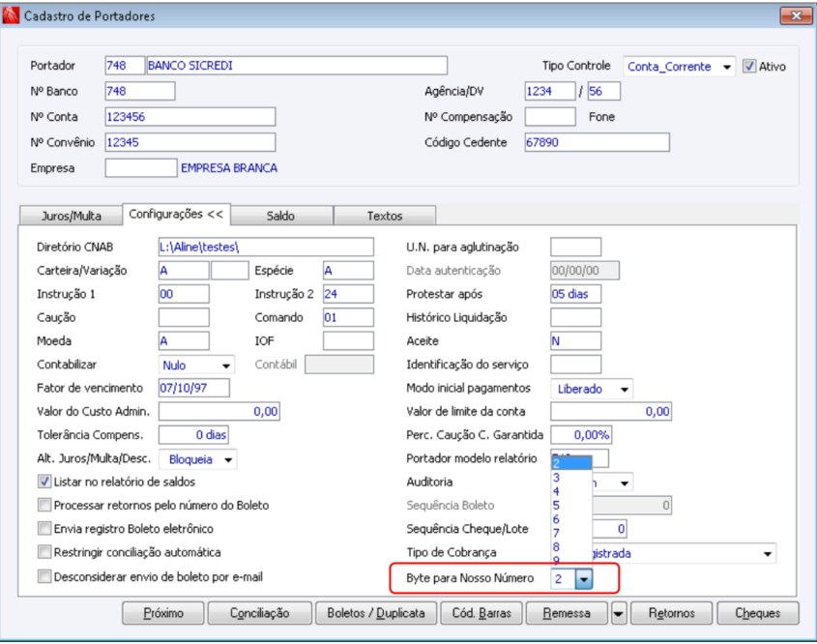Close the Cadastro de Portadores window

pos(796,15)
